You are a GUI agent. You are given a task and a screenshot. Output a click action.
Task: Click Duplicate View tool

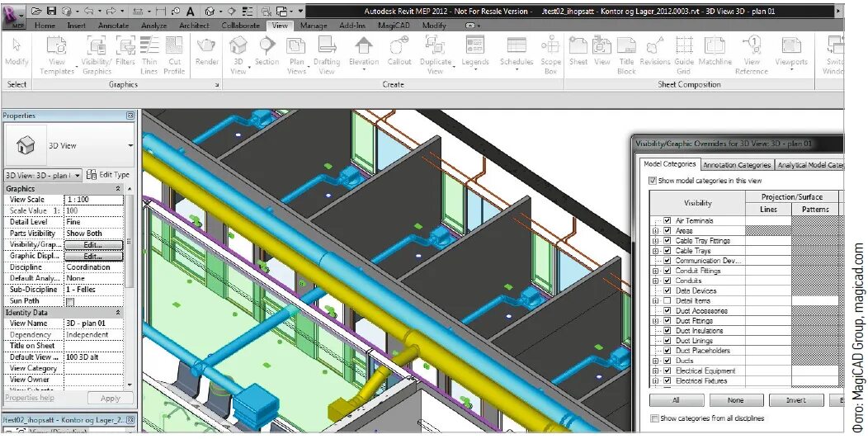(x=435, y=55)
